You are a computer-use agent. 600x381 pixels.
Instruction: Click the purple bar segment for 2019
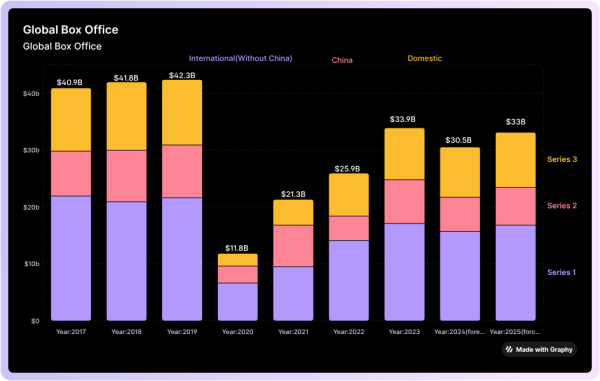(182, 259)
